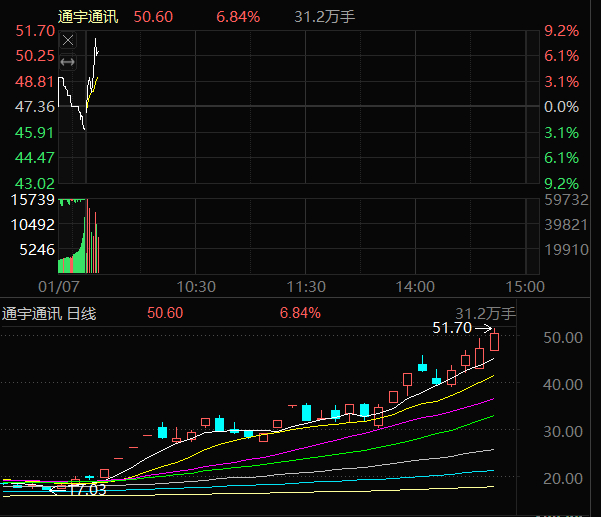Click the 01/07 date label

(59, 287)
